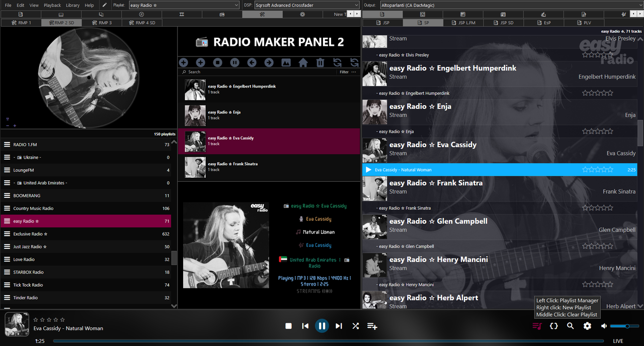Screen dimensions: 644x346
Task: Click the left arrow icon in Radio Maker toolbar
Action: pyautogui.click(x=252, y=62)
